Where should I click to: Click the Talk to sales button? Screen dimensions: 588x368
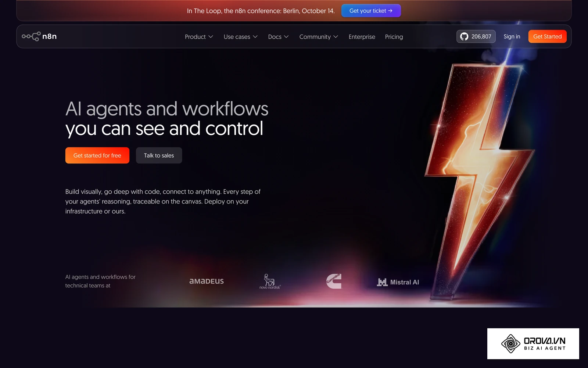159,155
